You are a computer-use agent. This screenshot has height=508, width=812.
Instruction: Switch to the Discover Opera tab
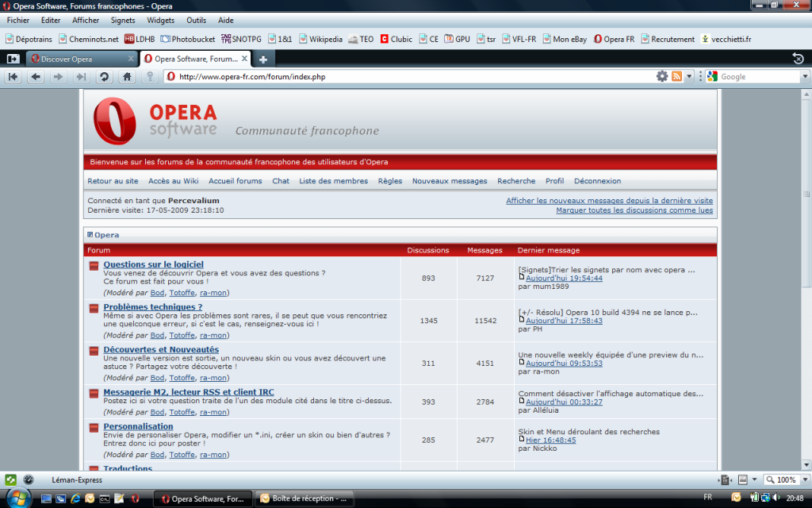coord(82,59)
